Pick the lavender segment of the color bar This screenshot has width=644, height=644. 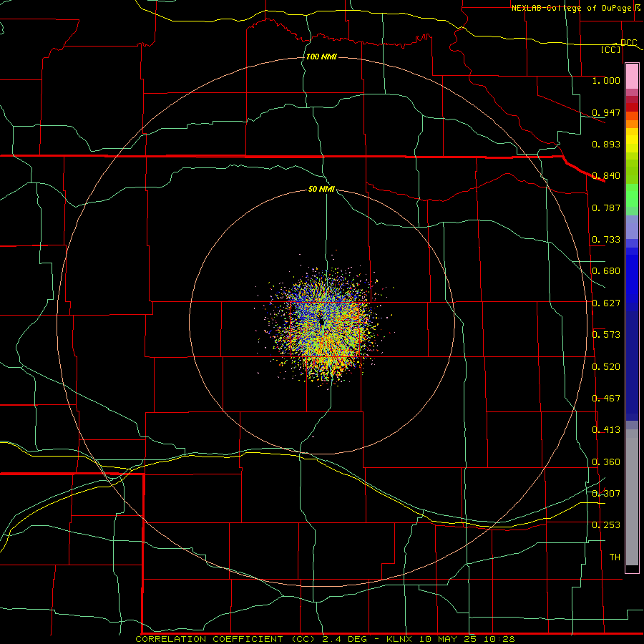point(632,227)
